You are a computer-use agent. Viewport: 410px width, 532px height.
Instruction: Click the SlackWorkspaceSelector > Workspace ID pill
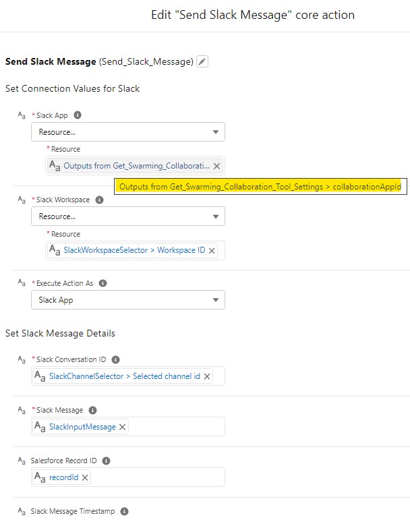132,250
